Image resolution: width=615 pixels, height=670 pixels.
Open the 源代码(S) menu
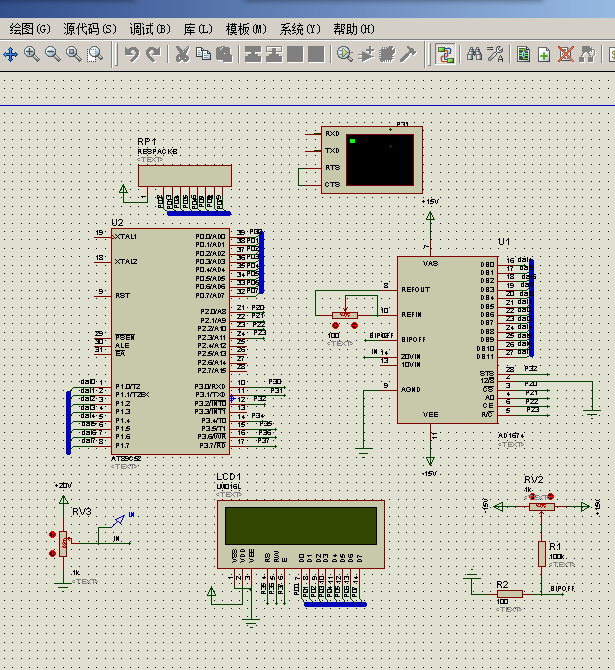[90, 29]
